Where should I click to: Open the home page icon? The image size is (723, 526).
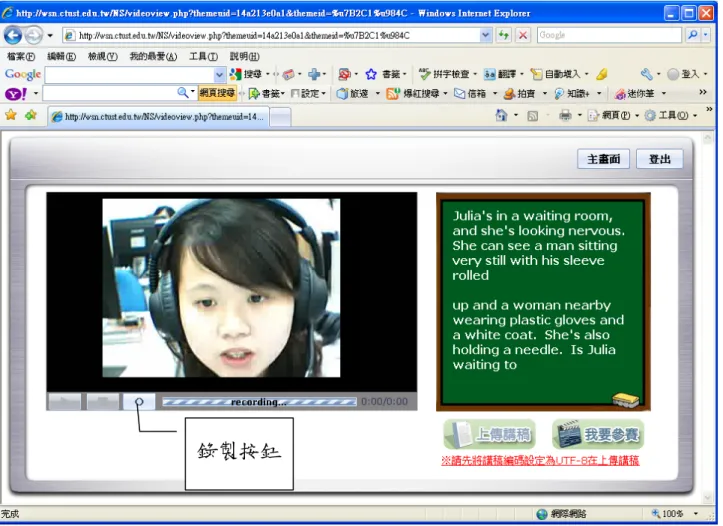[x=501, y=115]
